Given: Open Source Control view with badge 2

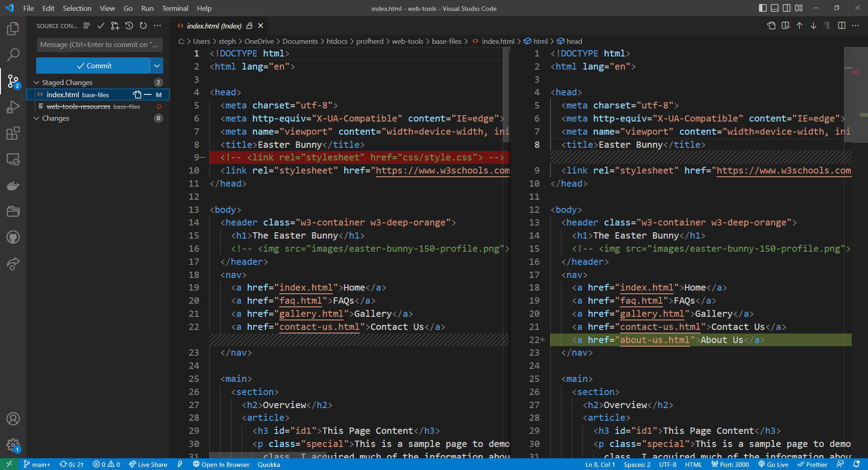Looking at the screenshot, I should pos(13,81).
